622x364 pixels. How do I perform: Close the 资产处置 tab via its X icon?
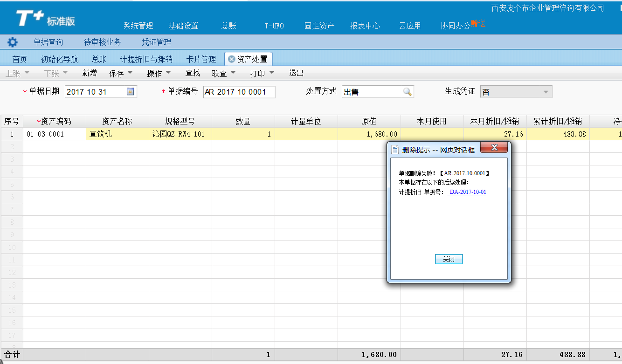tap(231, 59)
